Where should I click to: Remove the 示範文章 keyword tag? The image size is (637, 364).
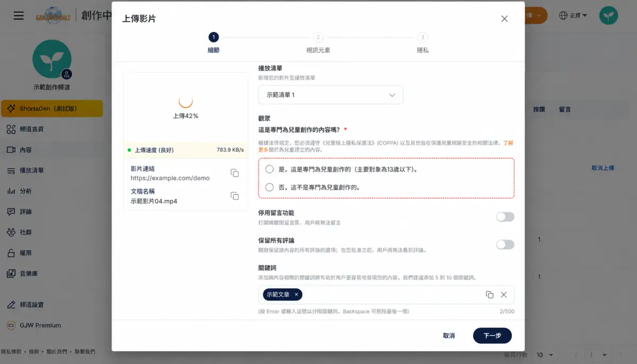(297, 294)
